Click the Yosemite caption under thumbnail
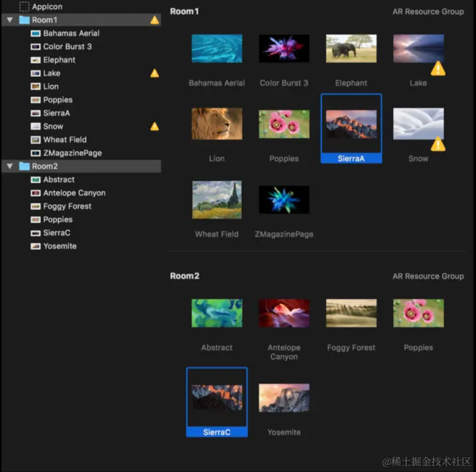 click(284, 432)
